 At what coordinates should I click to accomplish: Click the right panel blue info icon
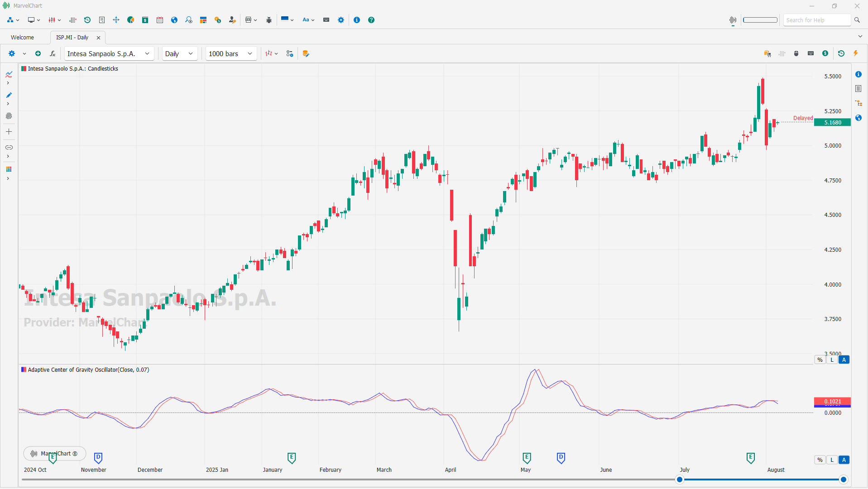pyautogui.click(x=858, y=74)
